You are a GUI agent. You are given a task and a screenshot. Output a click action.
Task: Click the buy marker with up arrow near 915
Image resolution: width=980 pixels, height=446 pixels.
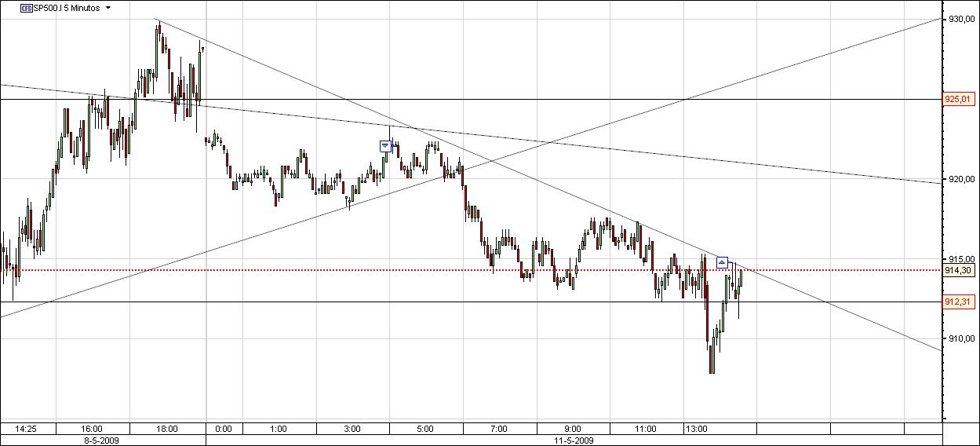[723, 262]
